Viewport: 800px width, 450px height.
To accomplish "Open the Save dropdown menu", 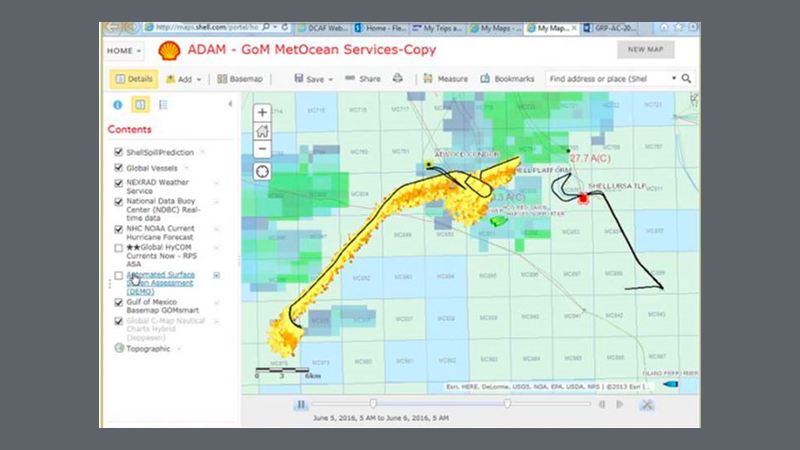I will [x=313, y=78].
